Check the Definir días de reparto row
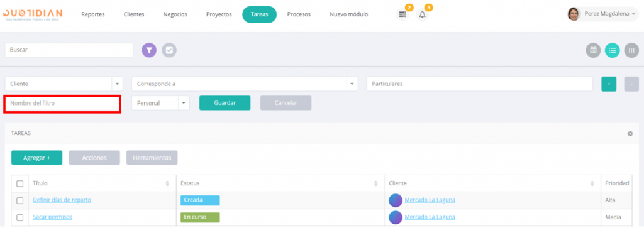The height and width of the screenshot is (228, 644). click(x=19, y=200)
